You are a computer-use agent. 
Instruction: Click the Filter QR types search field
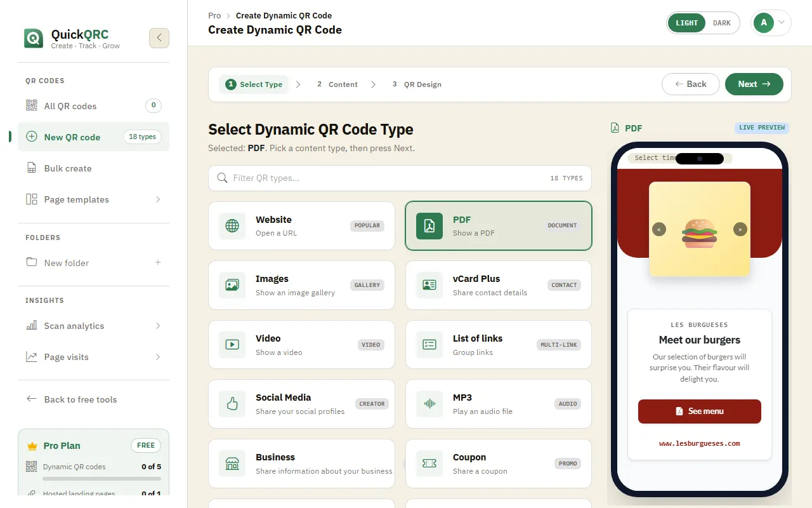click(400, 178)
